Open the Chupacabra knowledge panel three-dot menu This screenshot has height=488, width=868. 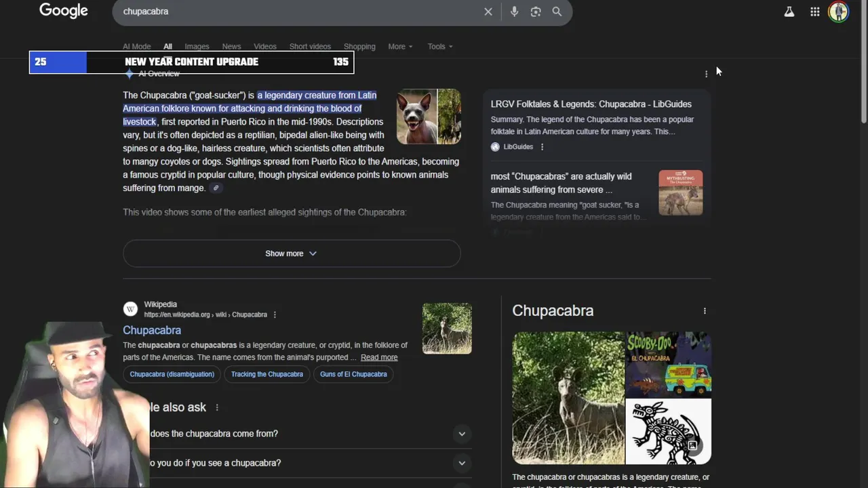pyautogui.click(x=705, y=311)
